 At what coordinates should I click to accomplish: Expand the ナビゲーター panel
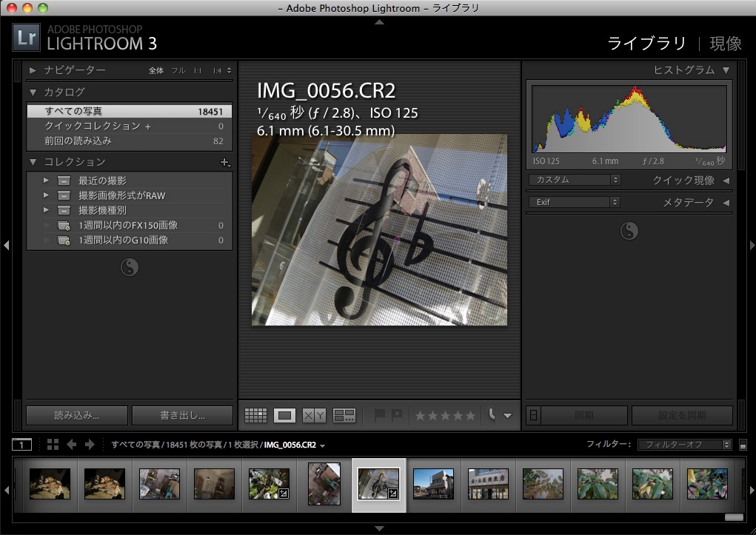click(x=33, y=70)
